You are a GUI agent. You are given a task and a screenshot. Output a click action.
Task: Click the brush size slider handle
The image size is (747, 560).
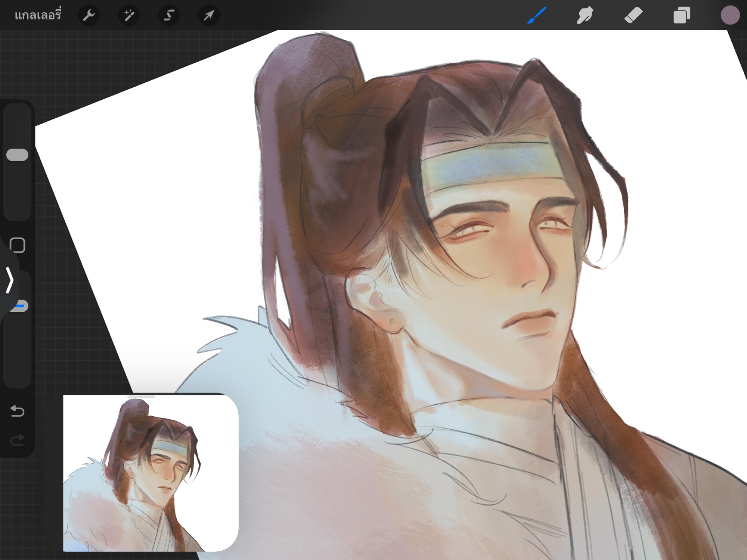[17, 155]
